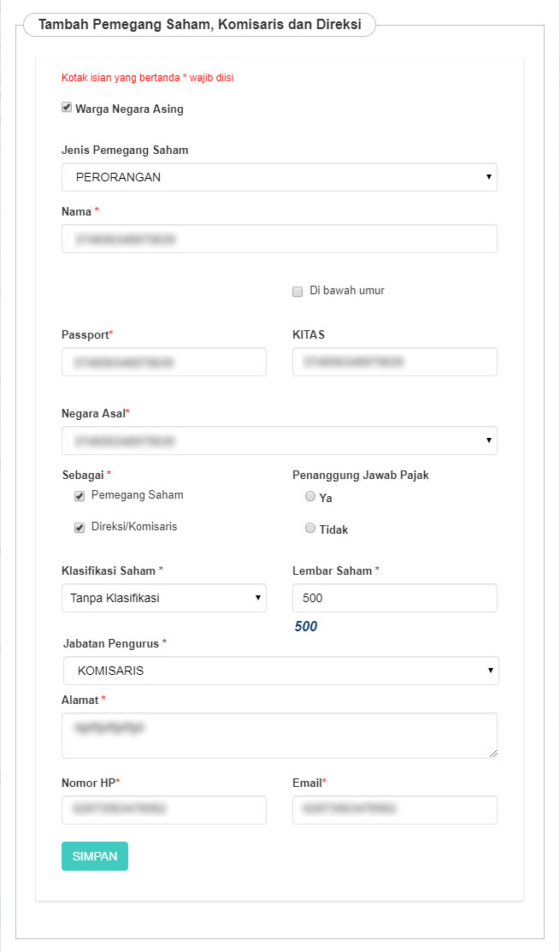Expand the Negara Asal dropdown
Screen dimensions: 560x952
[x=279, y=441]
